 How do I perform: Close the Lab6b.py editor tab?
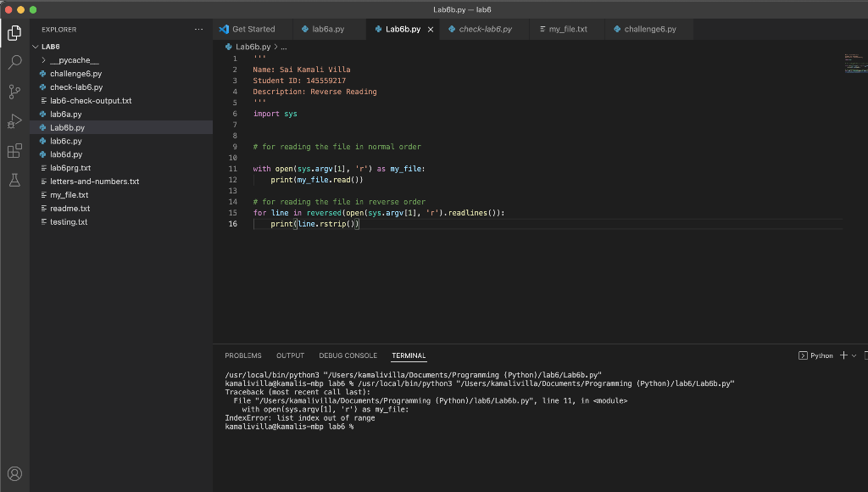pyautogui.click(x=430, y=30)
